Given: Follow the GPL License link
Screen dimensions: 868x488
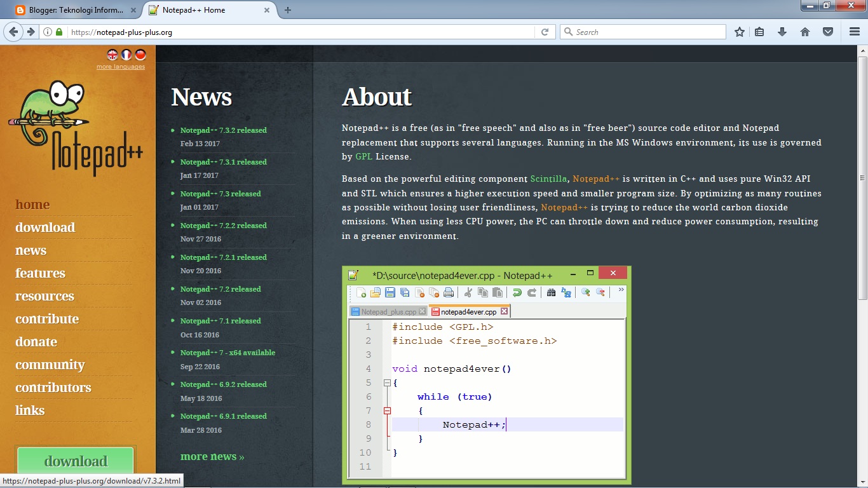Looking at the screenshot, I should [364, 156].
